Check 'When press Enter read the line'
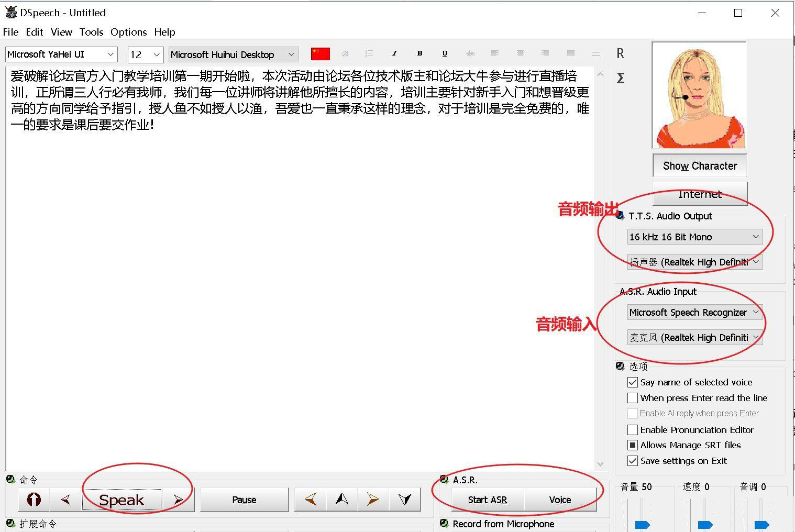The height and width of the screenshot is (532, 795). pyautogui.click(x=633, y=398)
